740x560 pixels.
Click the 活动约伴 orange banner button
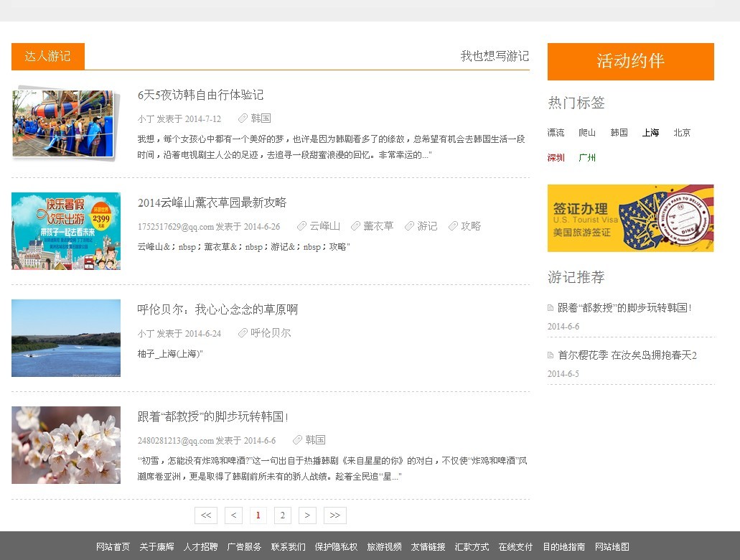point(630,62)
